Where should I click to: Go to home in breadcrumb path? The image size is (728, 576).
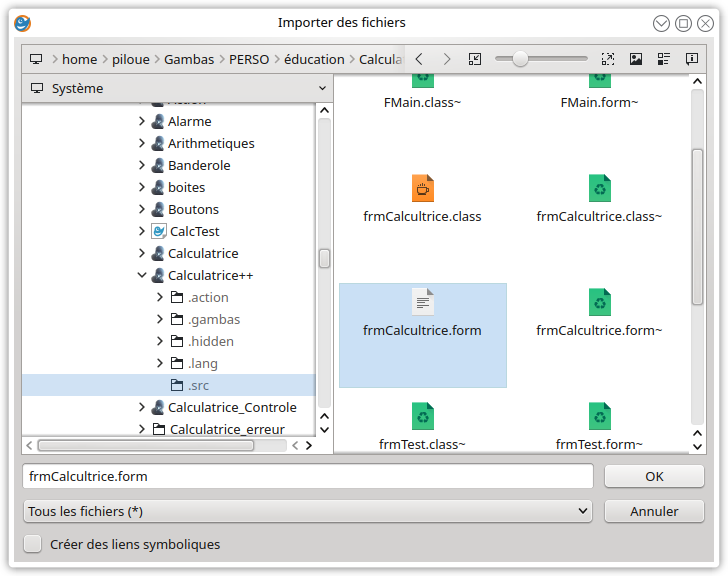point(79,59)
